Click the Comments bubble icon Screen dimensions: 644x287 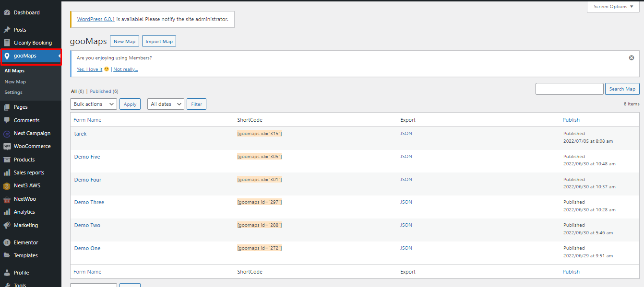point(7,120)
